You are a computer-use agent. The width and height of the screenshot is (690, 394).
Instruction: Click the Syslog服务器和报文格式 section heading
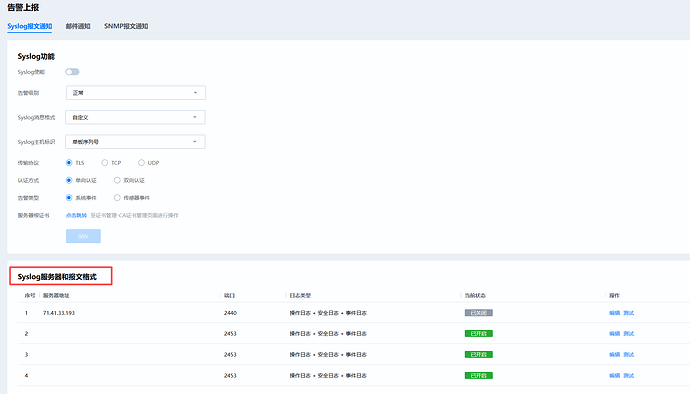57,276
